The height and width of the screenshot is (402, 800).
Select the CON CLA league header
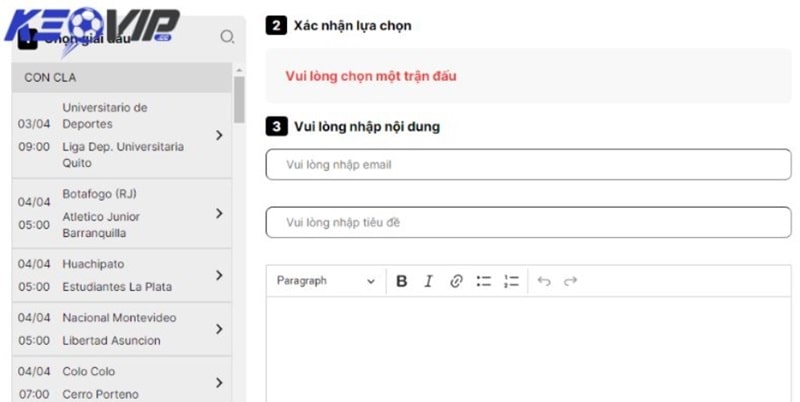pos(121,78)
